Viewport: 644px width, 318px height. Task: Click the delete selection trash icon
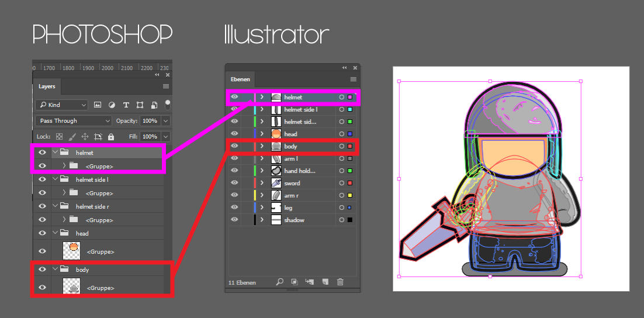pyautogui.click(x=340, y=282)
